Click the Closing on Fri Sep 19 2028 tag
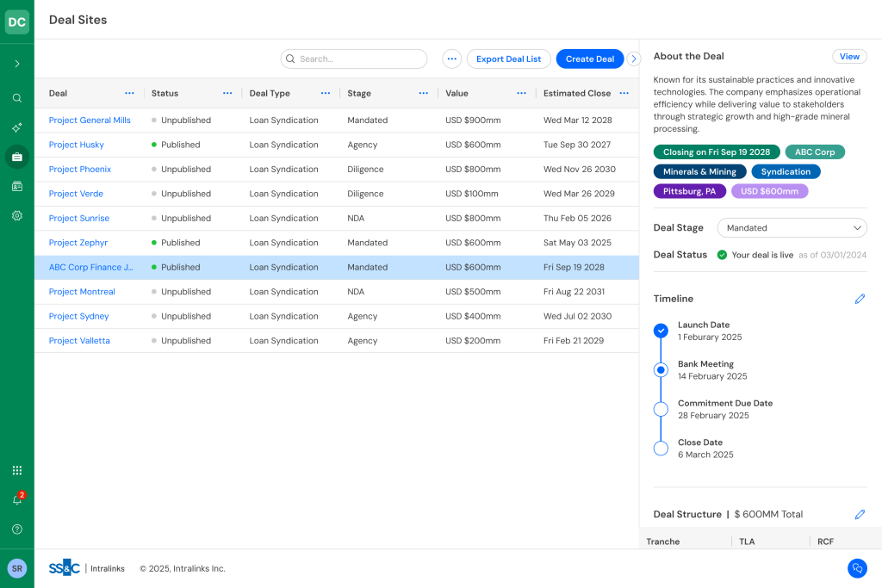 (x=717, y=152)
